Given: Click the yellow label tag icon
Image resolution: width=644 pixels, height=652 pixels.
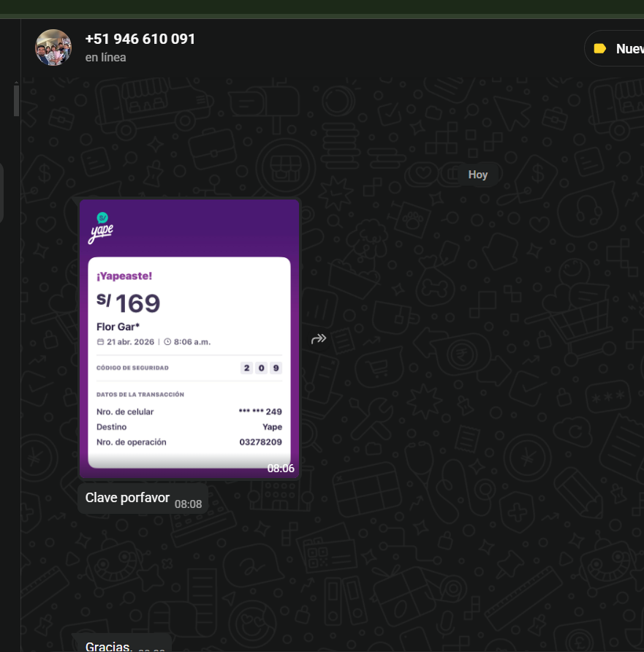Looking at the screenshot, I should click(x=599, y=49).
